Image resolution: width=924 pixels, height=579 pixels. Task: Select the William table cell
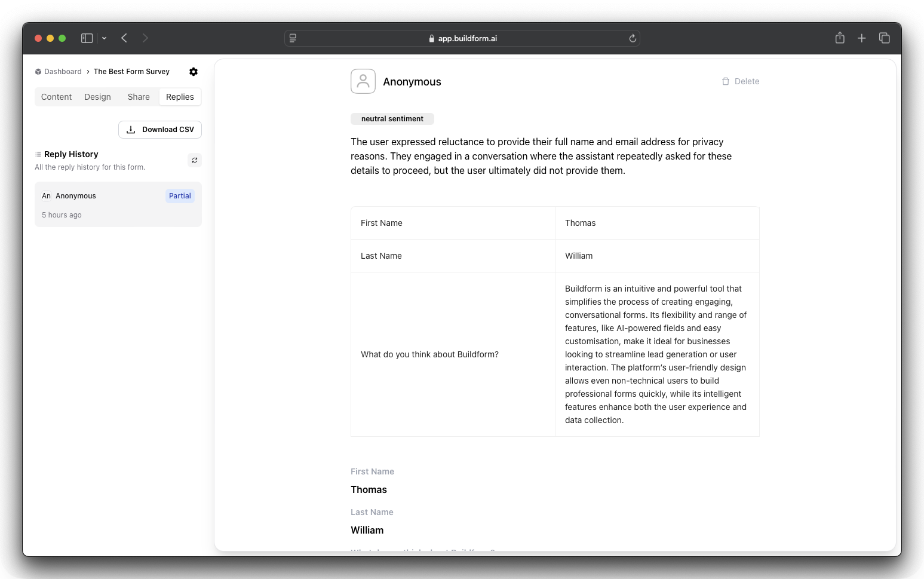click(x=657, y=256)
